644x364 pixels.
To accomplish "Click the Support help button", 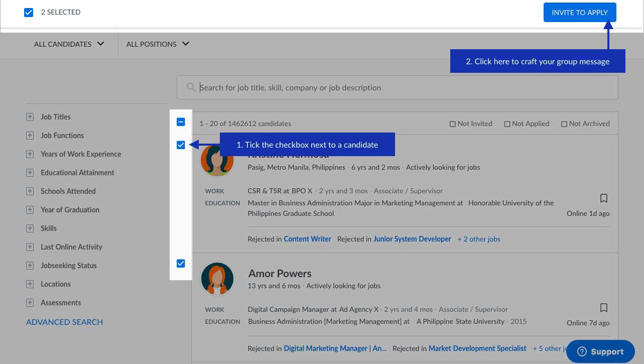I will click(x=600, y=351).
